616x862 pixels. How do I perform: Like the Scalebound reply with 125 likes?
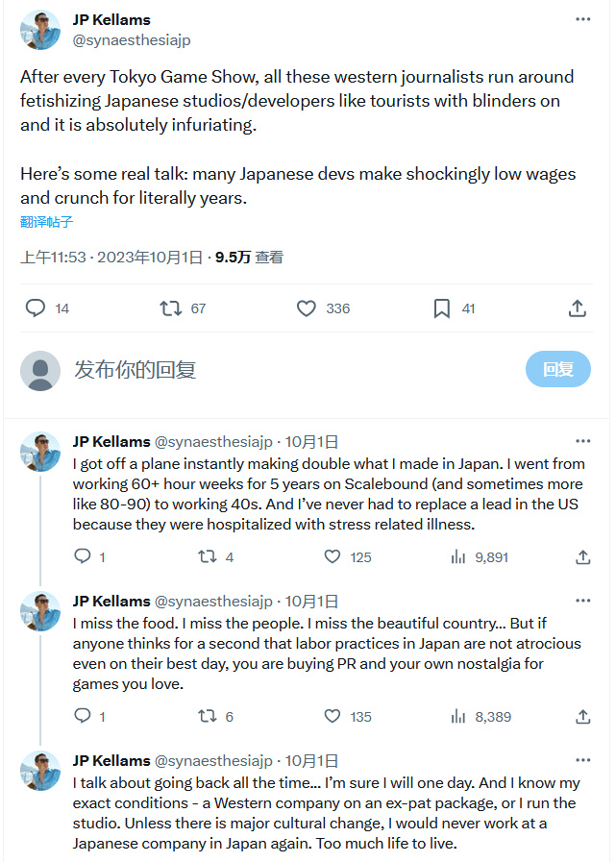pyautogui.click(x=333, y=556)
